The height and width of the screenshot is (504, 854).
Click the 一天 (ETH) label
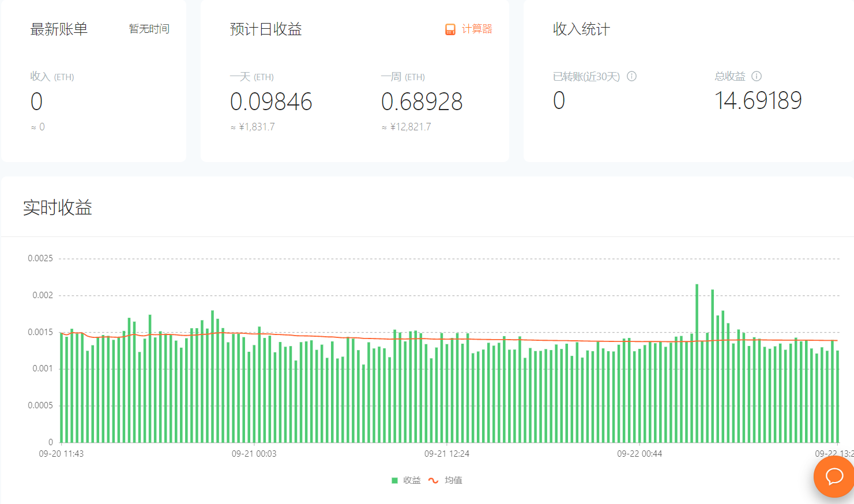pyautogui.click(x=251, y=77)
